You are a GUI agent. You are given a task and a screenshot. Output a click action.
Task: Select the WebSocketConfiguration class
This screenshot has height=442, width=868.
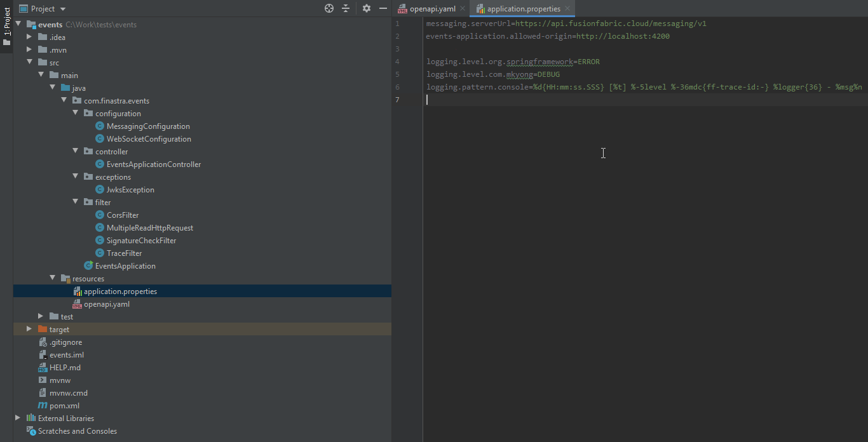point(149,139)
